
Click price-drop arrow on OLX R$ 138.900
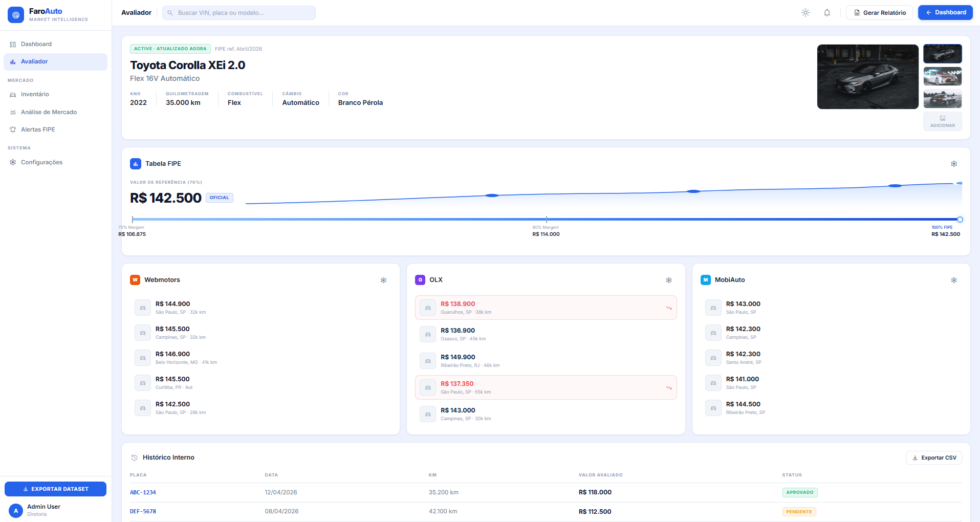(668, 308)
